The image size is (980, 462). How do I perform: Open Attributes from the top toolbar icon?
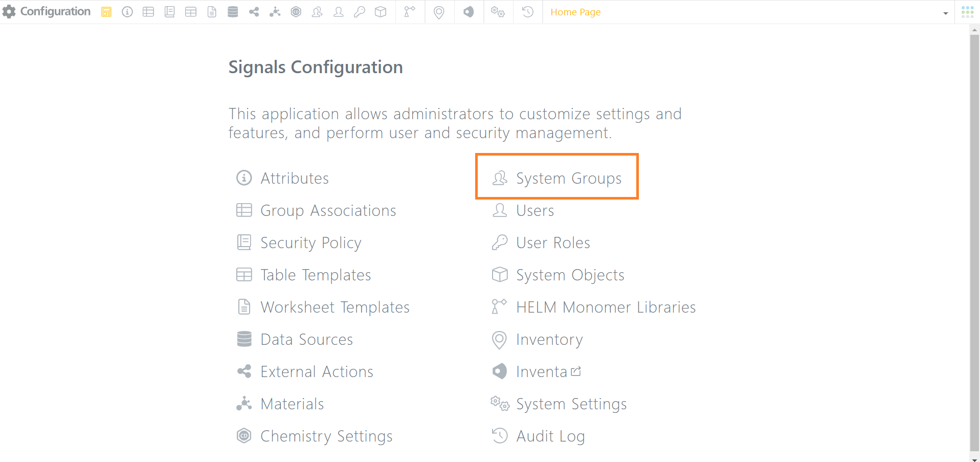tap(127, 12)
